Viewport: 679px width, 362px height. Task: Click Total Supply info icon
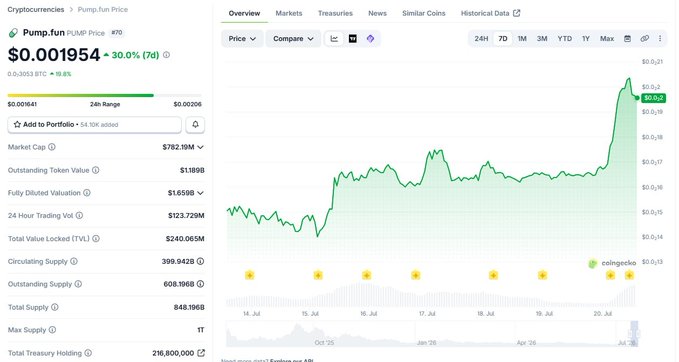(x=55, y=307)
